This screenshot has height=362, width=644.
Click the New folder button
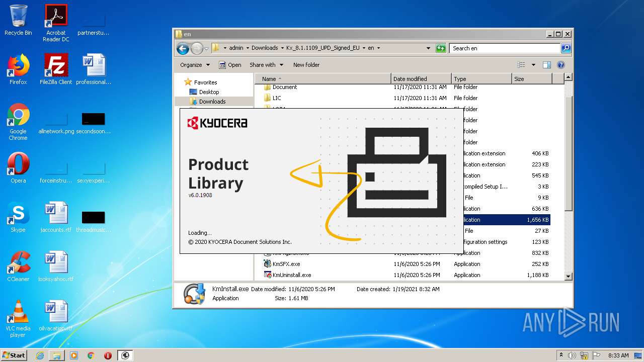(x=306, y=65)
